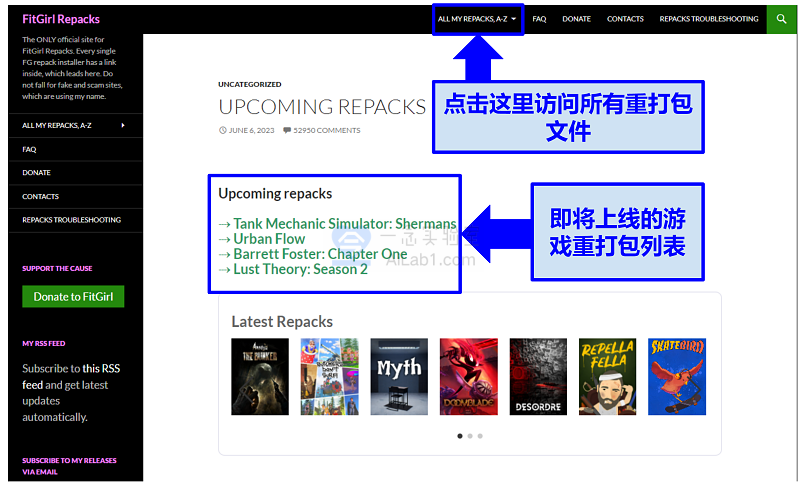806x490 pixels.
Task: Open the Repella Fella cover thumbnail
Action: pyautogui.click(x=608, y=376)
